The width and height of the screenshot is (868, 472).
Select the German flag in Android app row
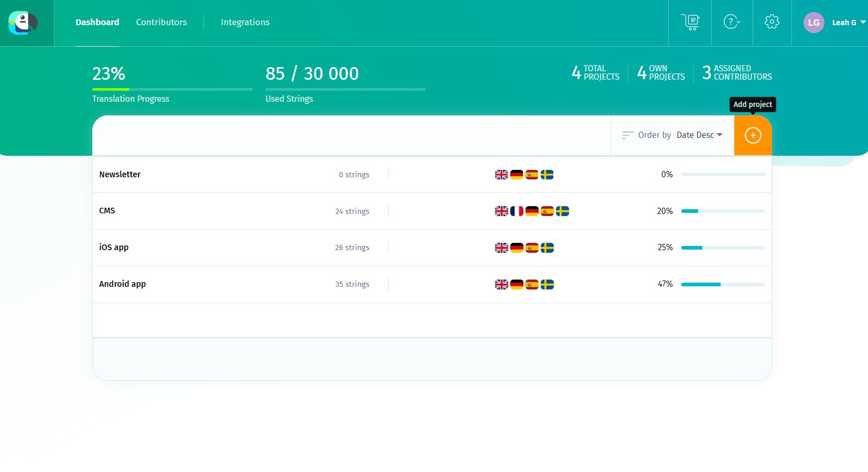pyautogui.click(x=517, y=284)
